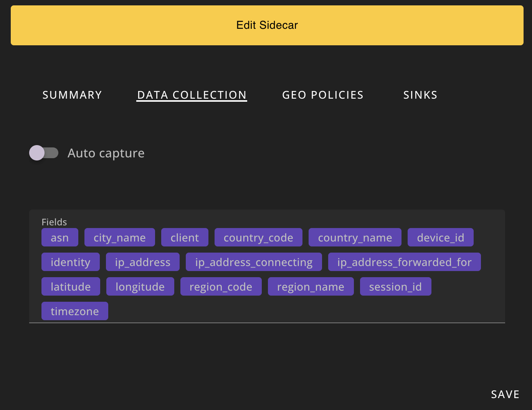
Task: Select the city_name field chip
Action: (x=119, y=237)
